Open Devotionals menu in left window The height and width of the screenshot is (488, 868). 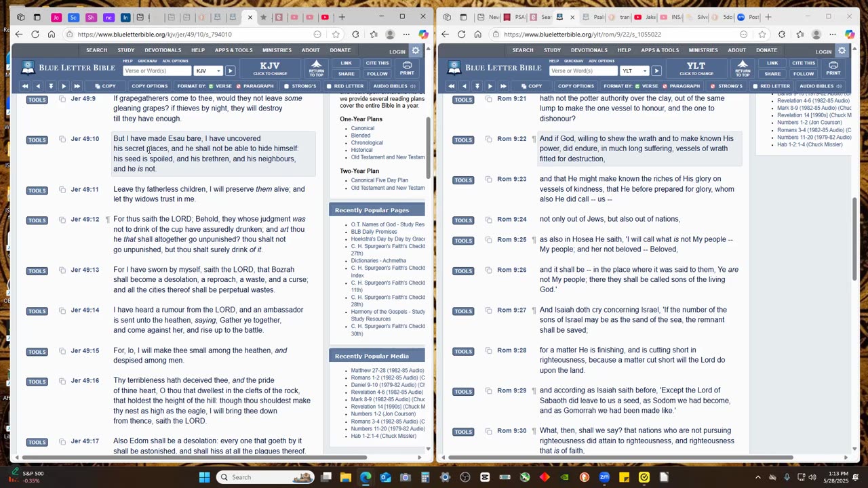(x=163, y=50)
